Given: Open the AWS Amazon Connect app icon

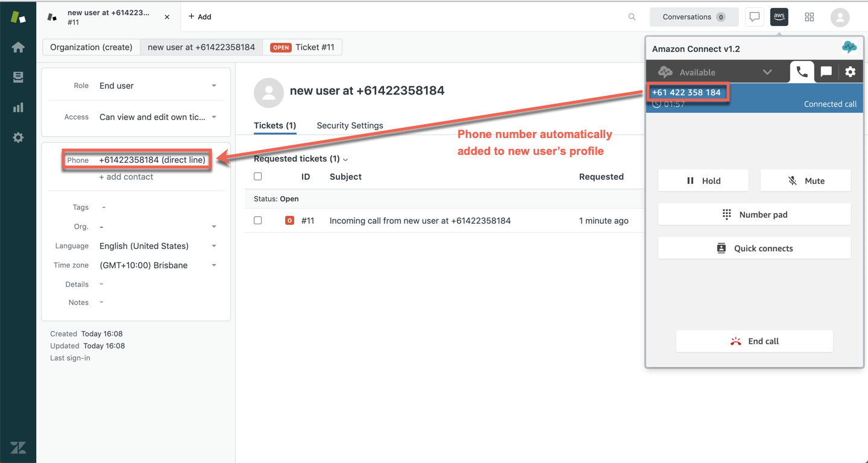Looking at the screenshot, I should (x=779, y=17).
